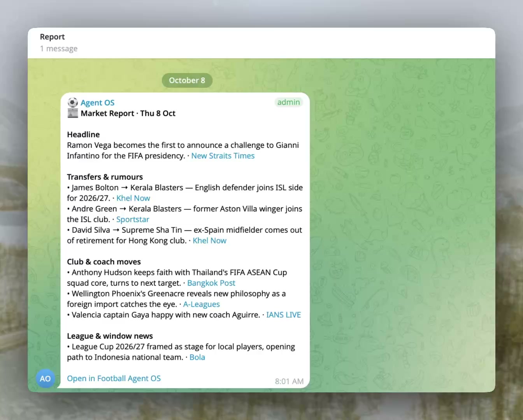This screenshot has width=523, height=420.
Task: Open Khel Now link for David Silva story
Action: [209, 241]
